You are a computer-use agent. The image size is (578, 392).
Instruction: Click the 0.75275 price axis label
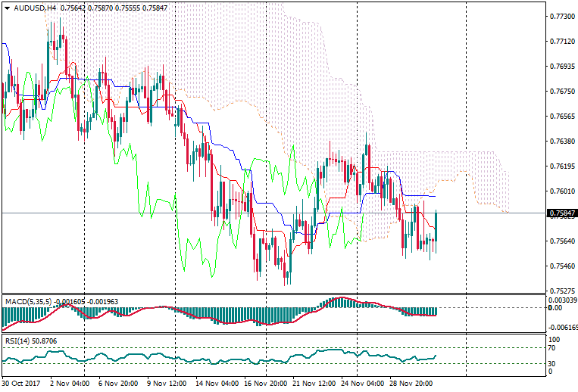pos(559,291)
